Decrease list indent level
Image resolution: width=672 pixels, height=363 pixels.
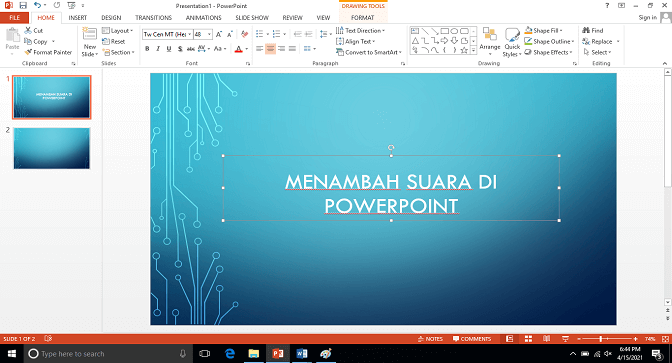coord(297,34)
